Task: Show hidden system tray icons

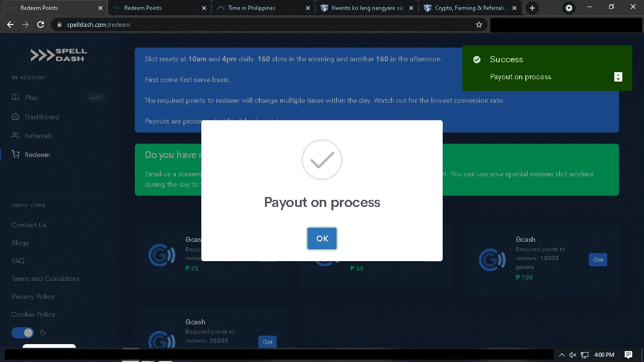Action: [x=561, y=355]
